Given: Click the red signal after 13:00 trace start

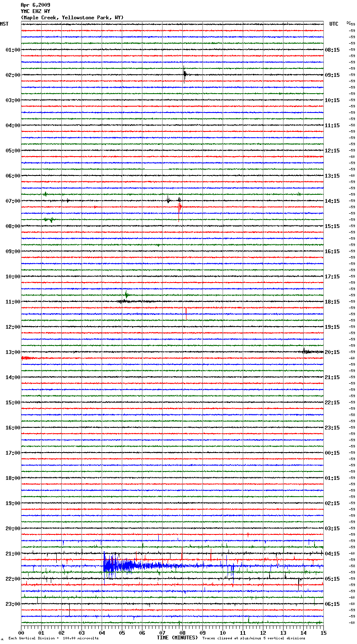Looking at the screenshot, I should coord(28,358).
